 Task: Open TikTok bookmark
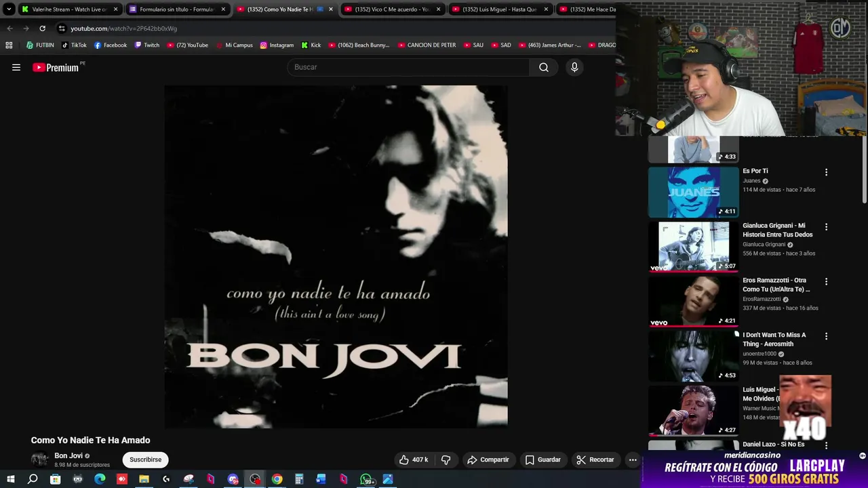[x=74, y=45]
